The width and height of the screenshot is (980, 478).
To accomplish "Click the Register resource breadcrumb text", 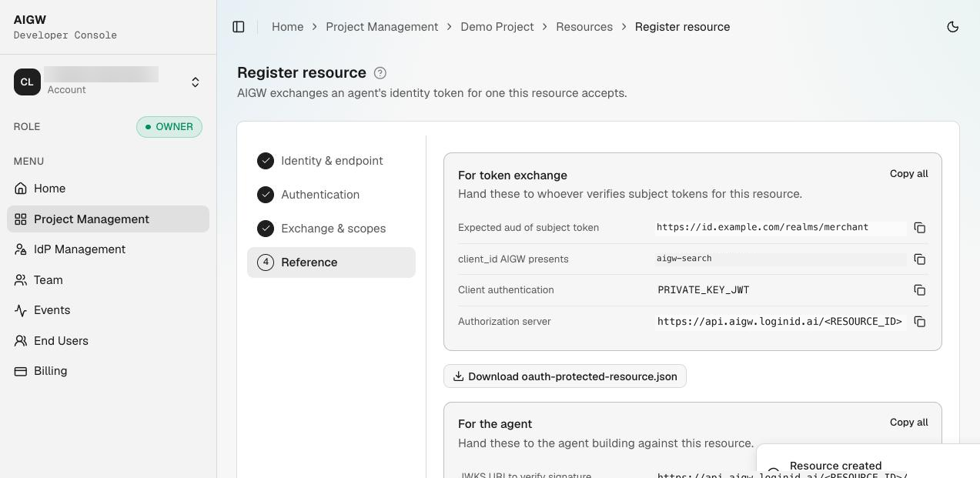I will coord(682,27).
